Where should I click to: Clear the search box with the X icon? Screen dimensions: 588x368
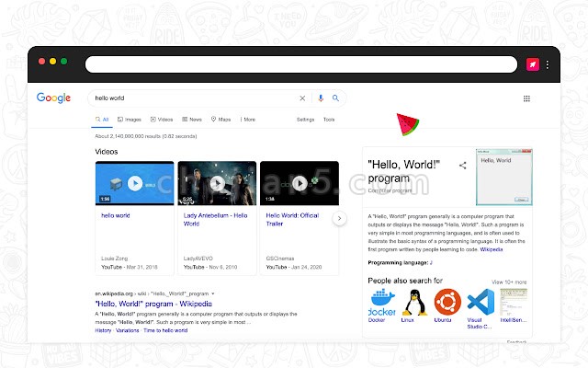[x=302, y=98]
